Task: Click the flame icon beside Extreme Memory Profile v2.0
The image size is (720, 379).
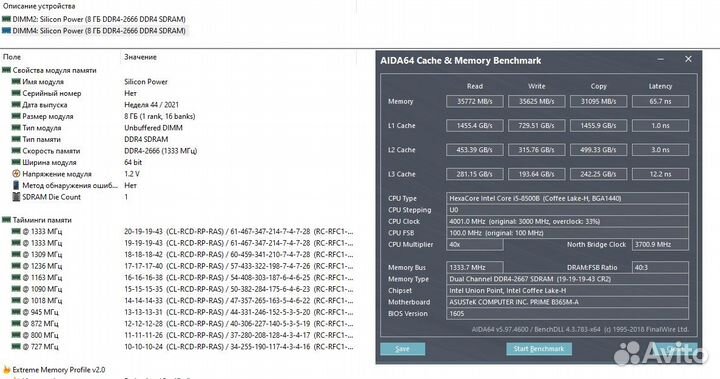Action: click(x=6, y=369)
